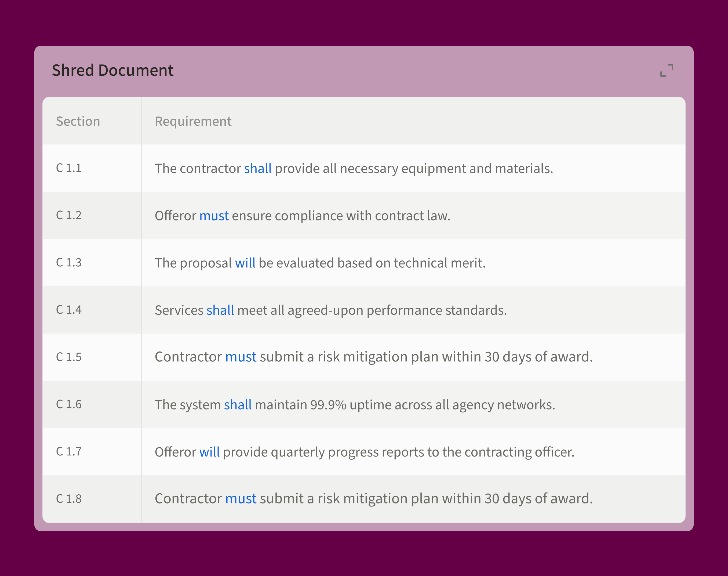Click 'shall' in performance standards requirement
Viewport: 728px width, 576px height.
[220, 310]
